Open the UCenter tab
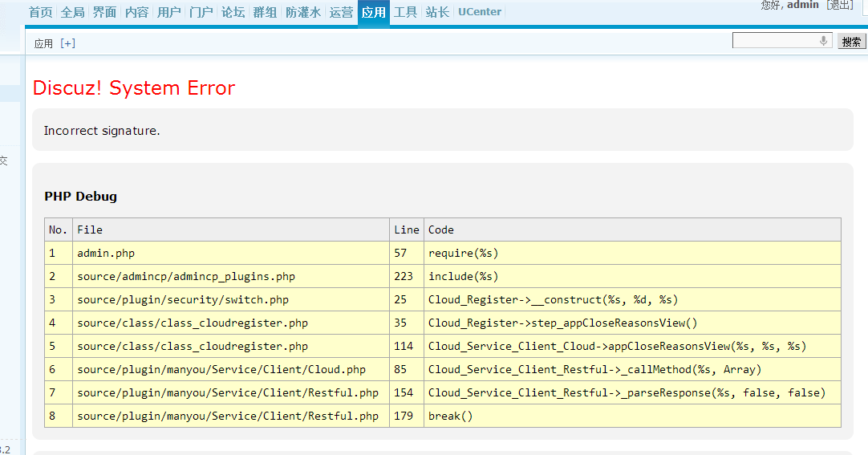This screenshot has height=455, width=868. [480, 12]
